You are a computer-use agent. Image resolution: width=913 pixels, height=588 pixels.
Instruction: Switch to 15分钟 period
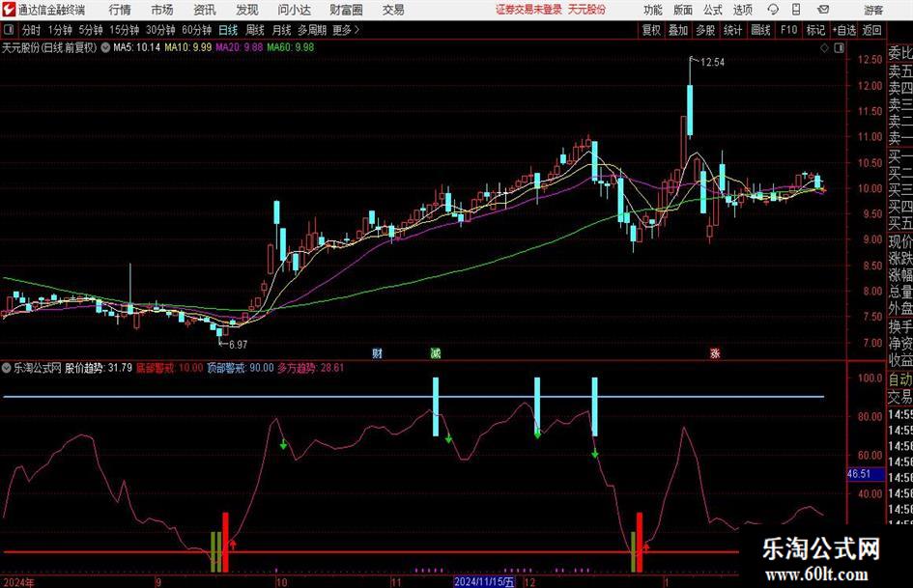click(125, 30)
